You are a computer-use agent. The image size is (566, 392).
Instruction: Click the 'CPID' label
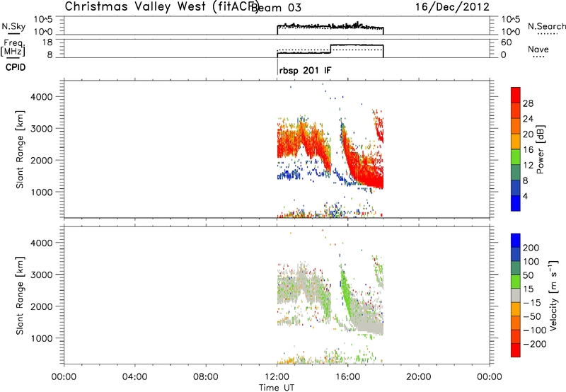click(16, 67)
